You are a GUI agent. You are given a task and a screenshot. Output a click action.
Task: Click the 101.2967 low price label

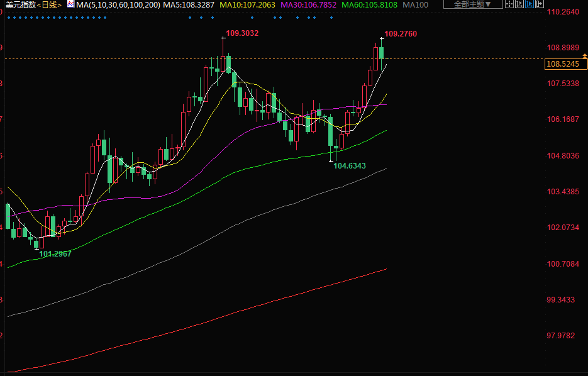pyautogui.click(x=55, y=253)
